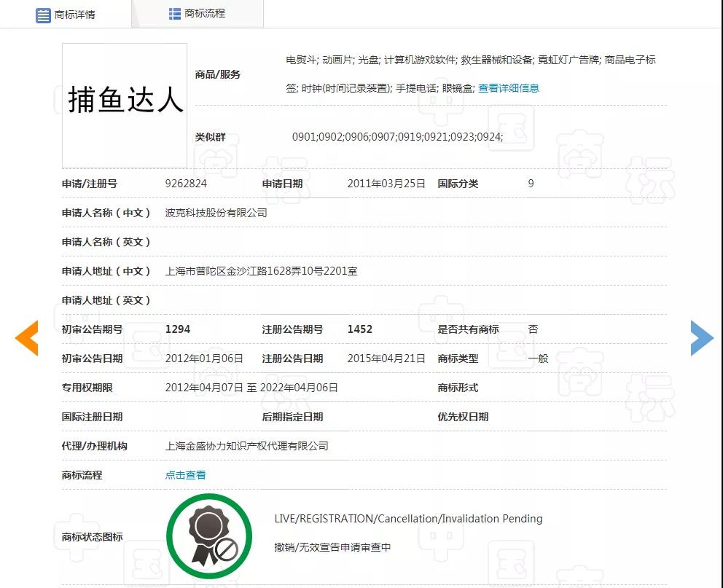Select registration announcement number 1452
This screenshot has width=723, height=588.
(359, 329)
